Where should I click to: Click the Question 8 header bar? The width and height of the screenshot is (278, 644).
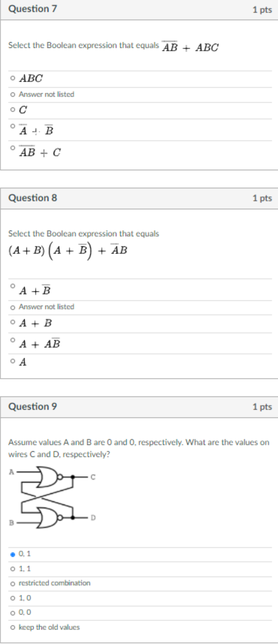(139, 198)
